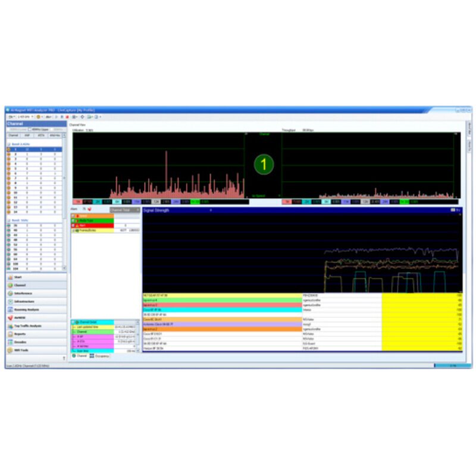This screenshot has width=476, height=476.
Task: Click the signal strength graph options icon
Action: tap(453, 210)
